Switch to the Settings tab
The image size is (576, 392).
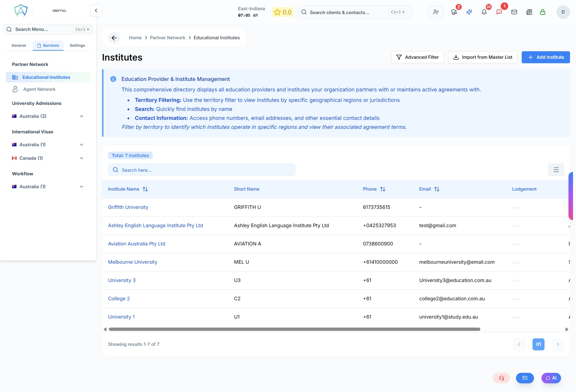click(x=77, y=46)
